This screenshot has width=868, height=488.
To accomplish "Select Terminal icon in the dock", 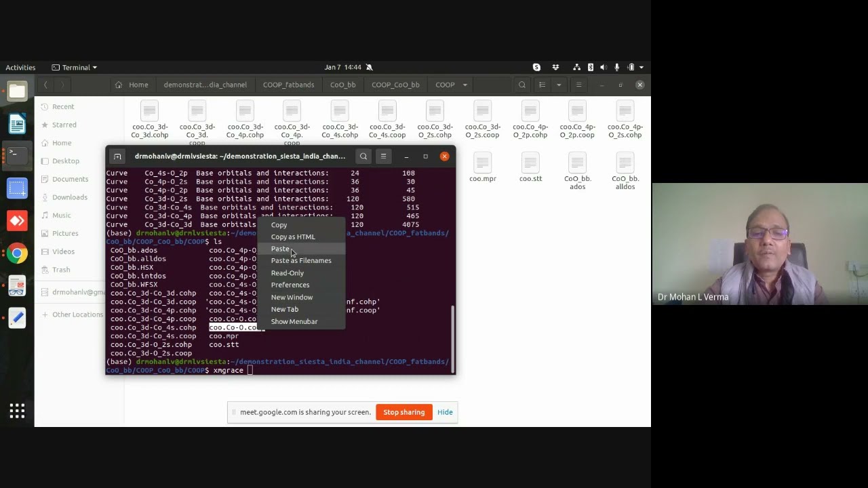I will (x=17, y=155).
